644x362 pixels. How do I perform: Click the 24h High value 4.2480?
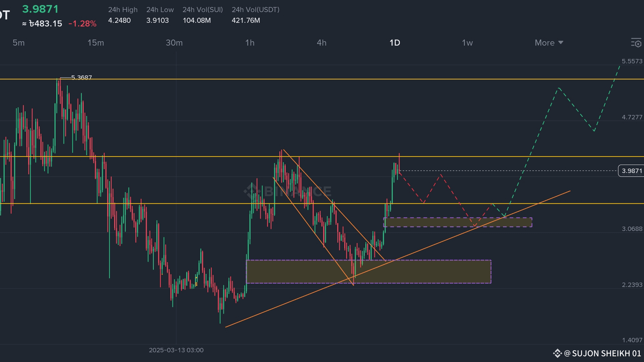[x=119, y=20]
